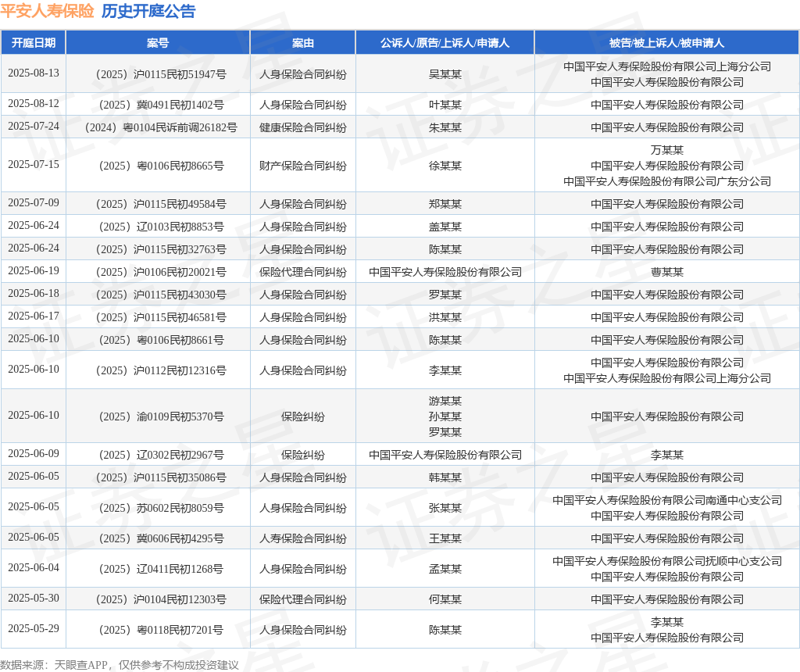800x672 pixels.
Task: Click date cell 2025-06-18
Action: coord(34,293)
